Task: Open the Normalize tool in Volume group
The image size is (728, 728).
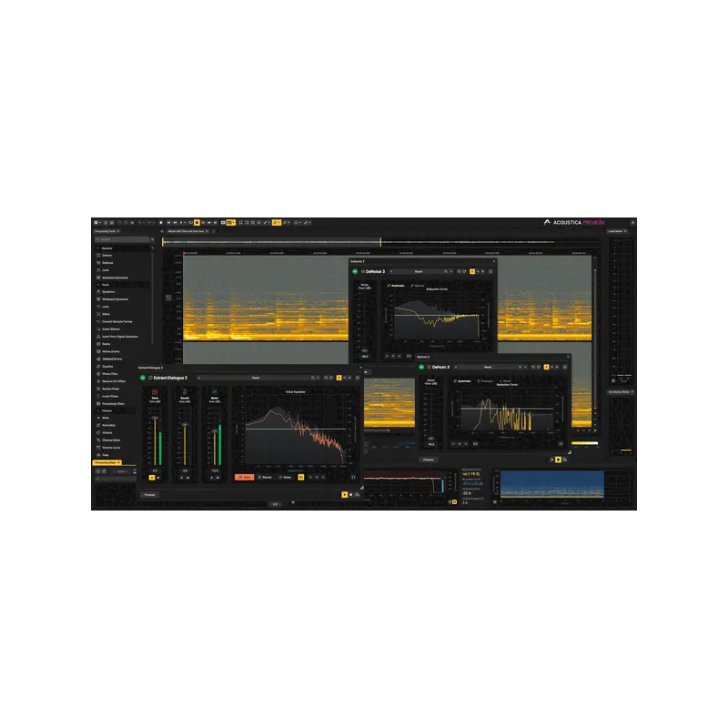Action: click(108, 425)
